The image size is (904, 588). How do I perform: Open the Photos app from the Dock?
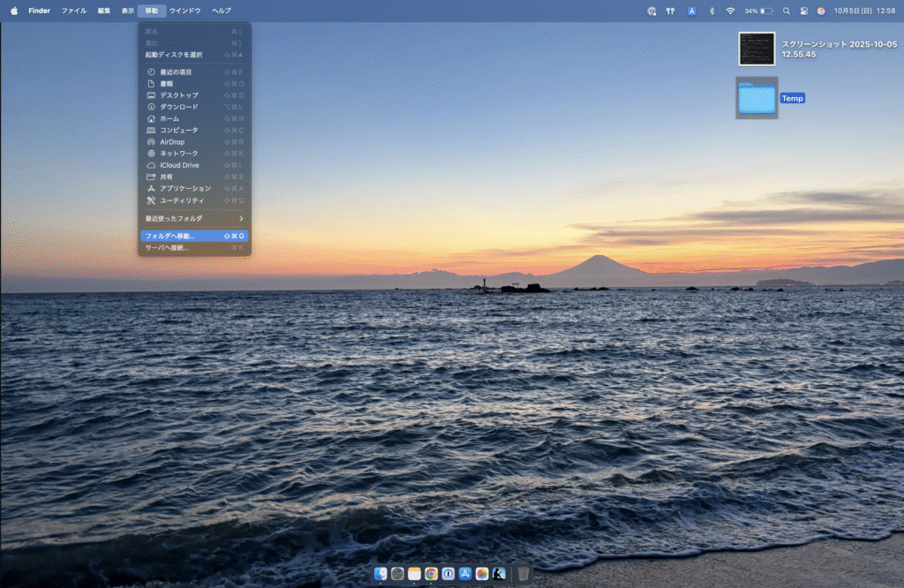(x=482, y=574)
